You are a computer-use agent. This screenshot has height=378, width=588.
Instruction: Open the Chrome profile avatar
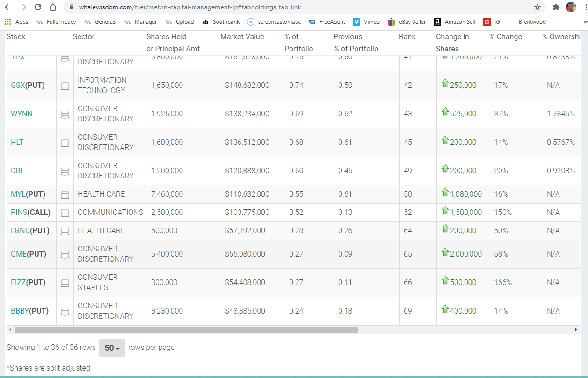click(x=571, y=7)
